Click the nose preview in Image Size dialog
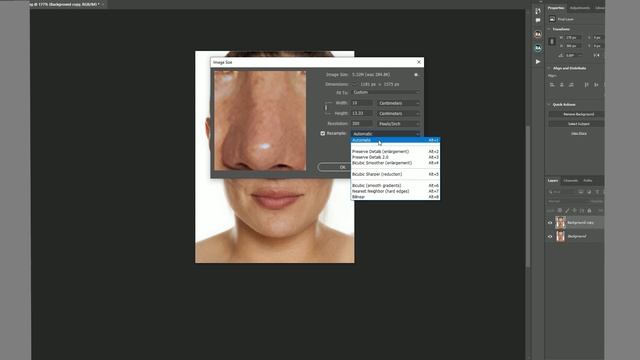 click(x=260, y=120)
